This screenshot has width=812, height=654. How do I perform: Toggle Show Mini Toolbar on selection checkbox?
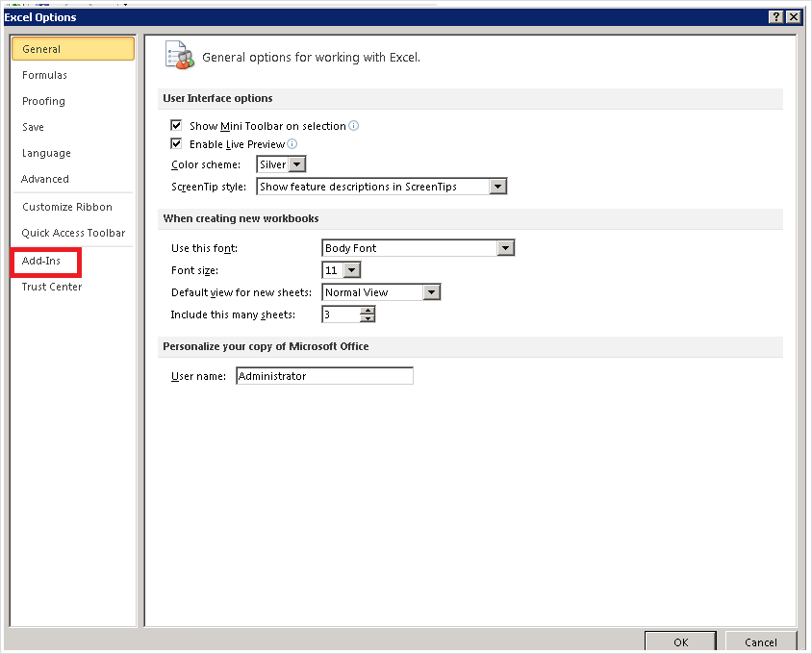(176, 125)
